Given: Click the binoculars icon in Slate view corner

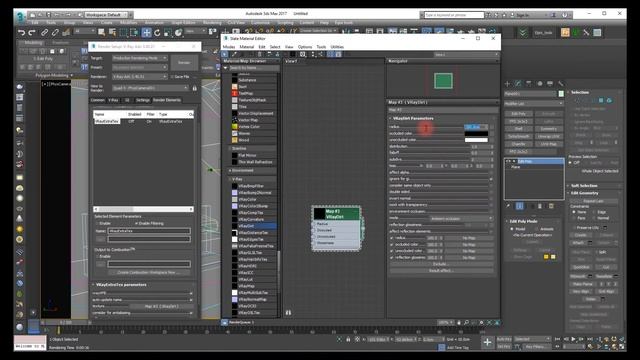Looking at the screenshot, I should click(289, 312).
